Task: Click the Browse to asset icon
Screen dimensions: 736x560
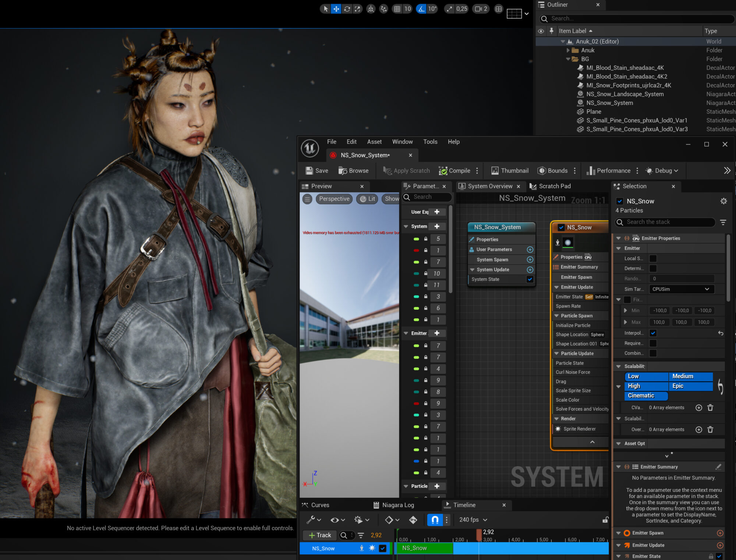Action: pos(343,171)
